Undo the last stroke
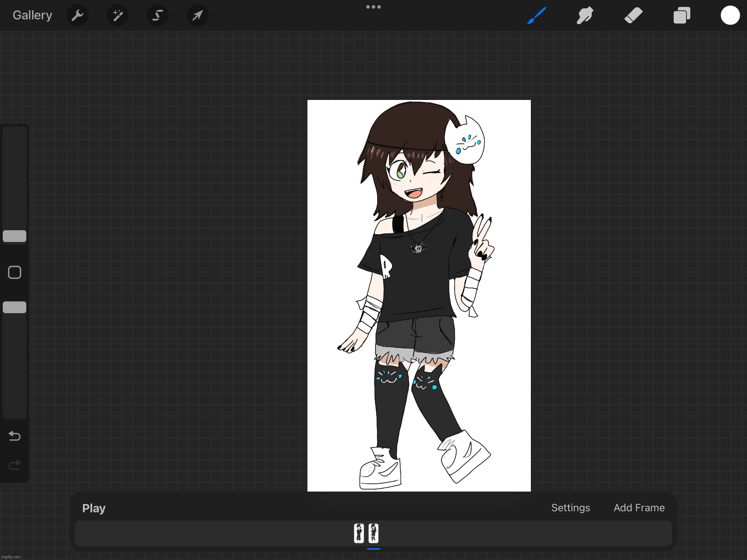The width and height of the screenshot is (747, 560). click(15, 436)
